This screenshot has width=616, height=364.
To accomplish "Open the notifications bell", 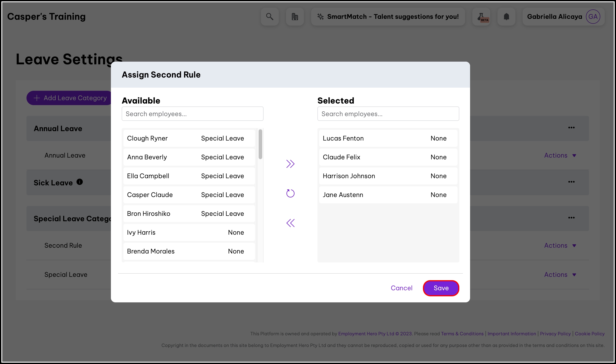I will [x=506, y=16].
